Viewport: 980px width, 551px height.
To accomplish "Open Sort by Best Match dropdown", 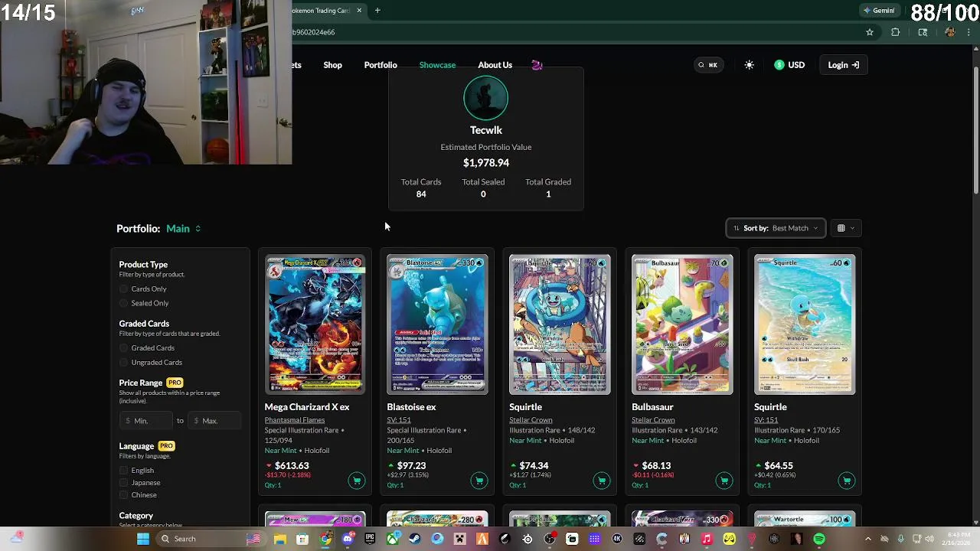I will [776, 228].
